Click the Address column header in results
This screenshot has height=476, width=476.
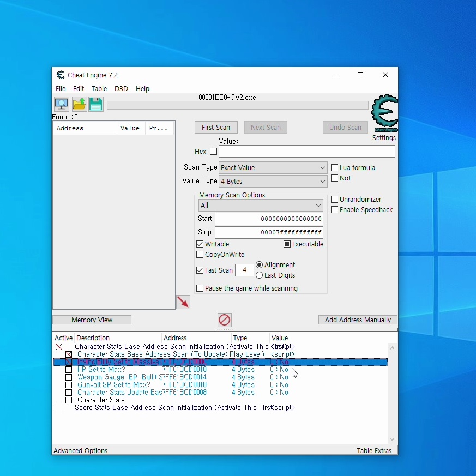(85, 129)
